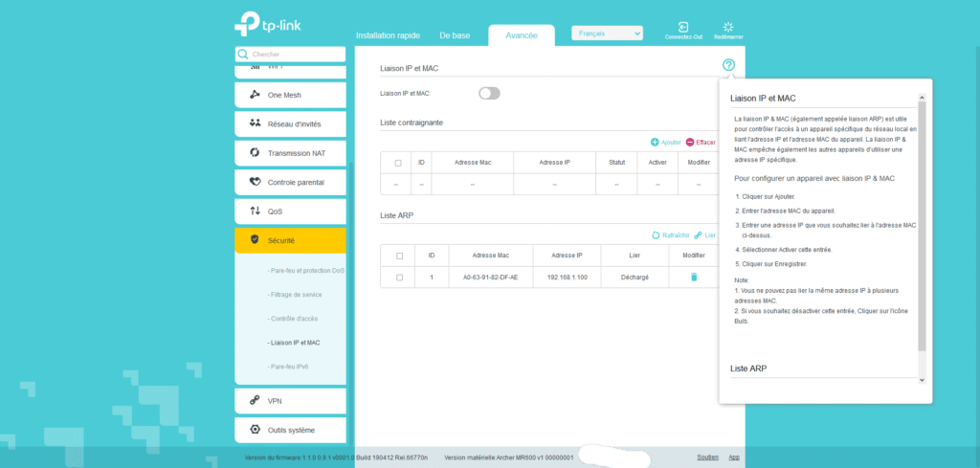Click the Ajouter plus icon

click(x=656, y=142)
